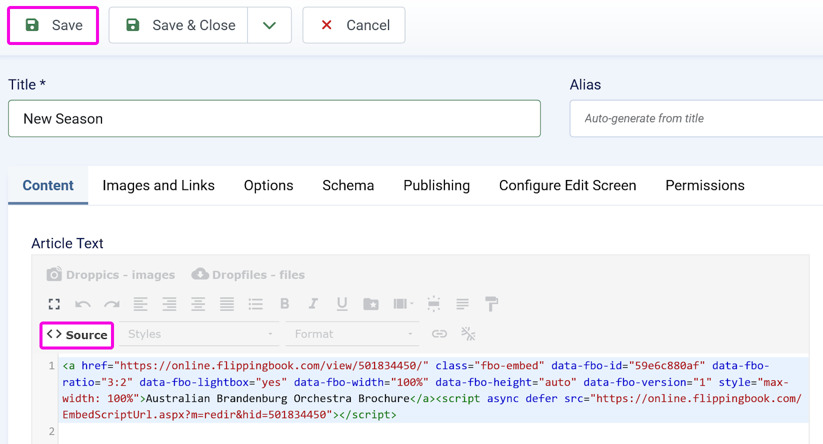Click the Redo arrow icon
Screen dimensions: 823x444
(112, 304)
